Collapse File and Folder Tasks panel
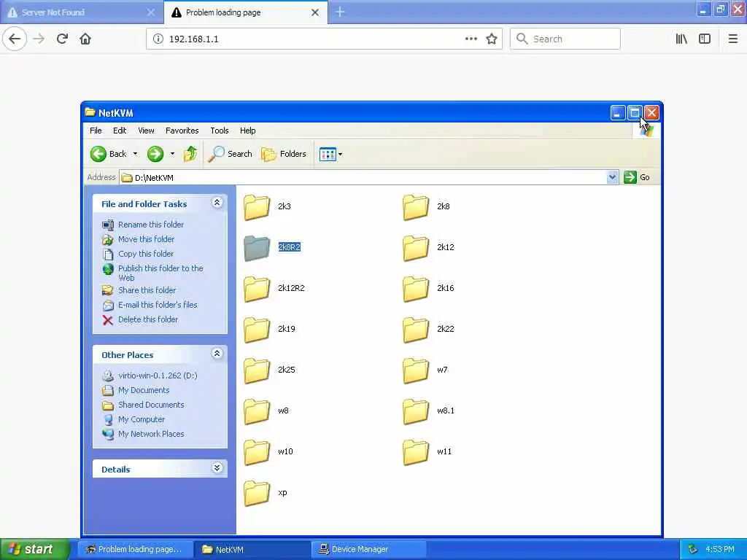 [x=217, y=203]
